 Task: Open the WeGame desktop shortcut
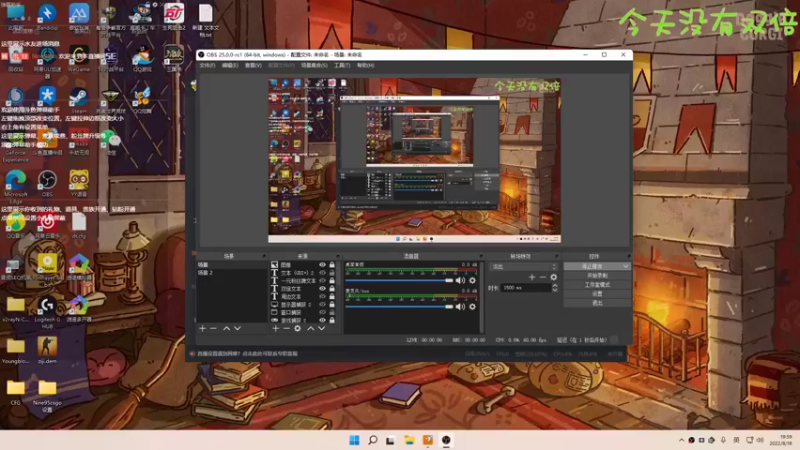[79, 59]
